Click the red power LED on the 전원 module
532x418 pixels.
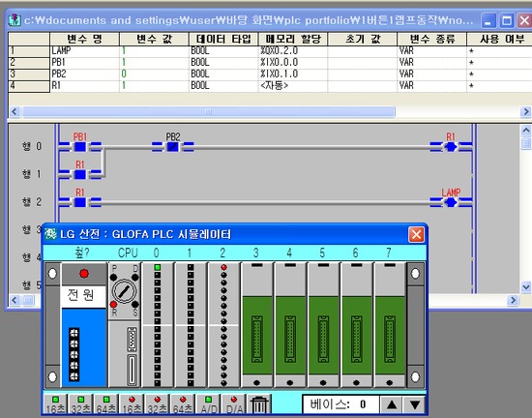pos(84,274)
